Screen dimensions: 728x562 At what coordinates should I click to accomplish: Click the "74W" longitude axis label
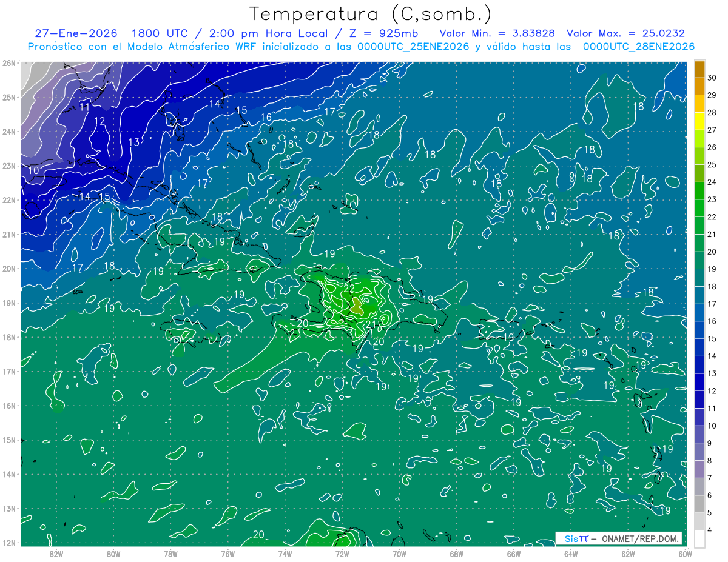pyautogui.click(x=285, y=553)
